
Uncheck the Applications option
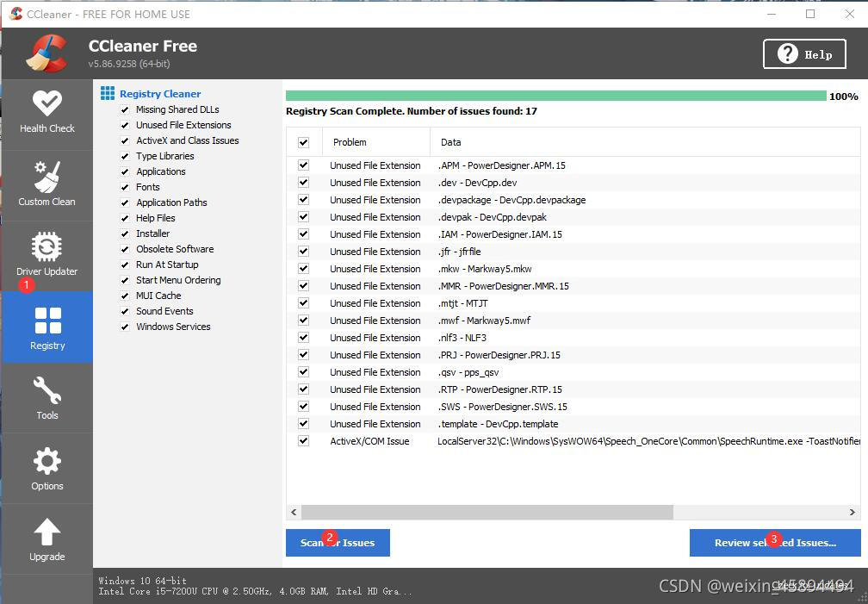(125, 171)
